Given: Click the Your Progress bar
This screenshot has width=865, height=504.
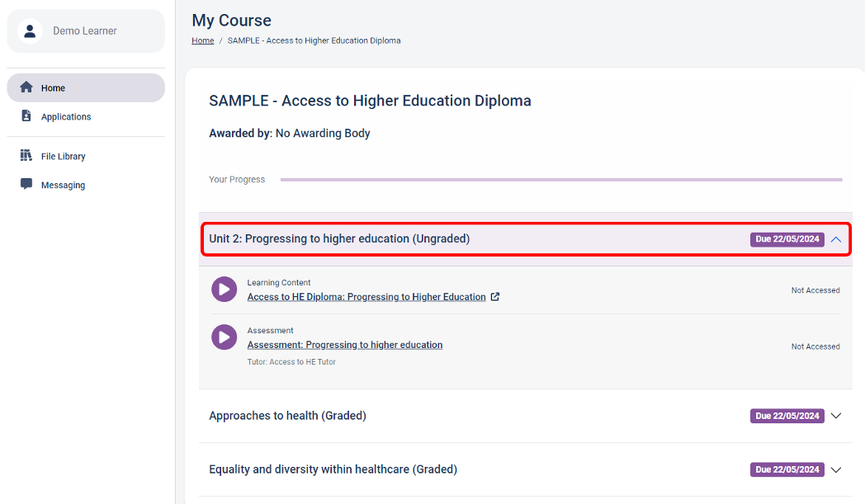Looking at the screenshot, I should pos(561,179).
